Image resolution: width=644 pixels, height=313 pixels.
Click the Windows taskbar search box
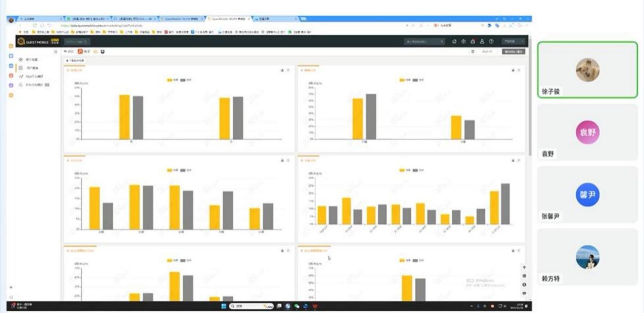[x=252, y=306]
